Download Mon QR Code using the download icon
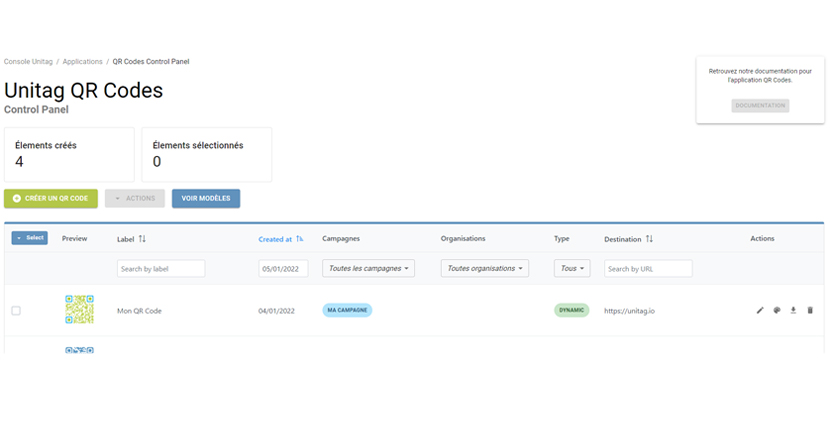 click(x=793, y=311)
